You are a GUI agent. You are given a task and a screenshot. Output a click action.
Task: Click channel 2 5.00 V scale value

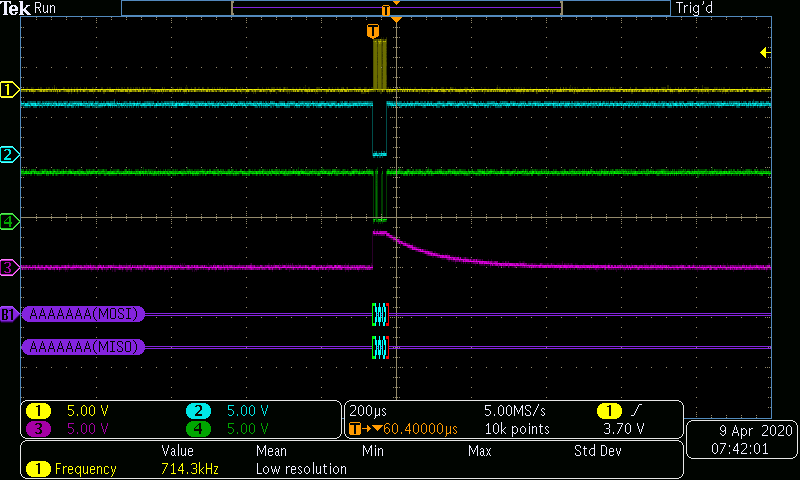[247, 411]
